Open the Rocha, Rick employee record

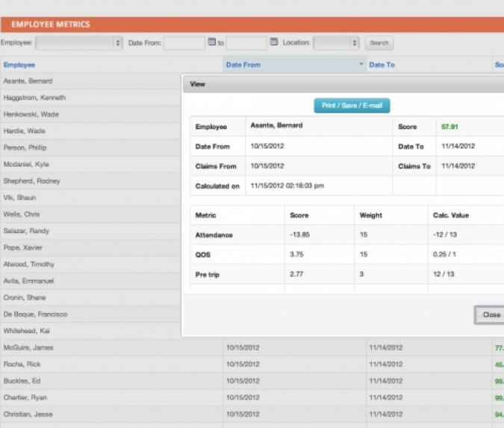(252, 365)
